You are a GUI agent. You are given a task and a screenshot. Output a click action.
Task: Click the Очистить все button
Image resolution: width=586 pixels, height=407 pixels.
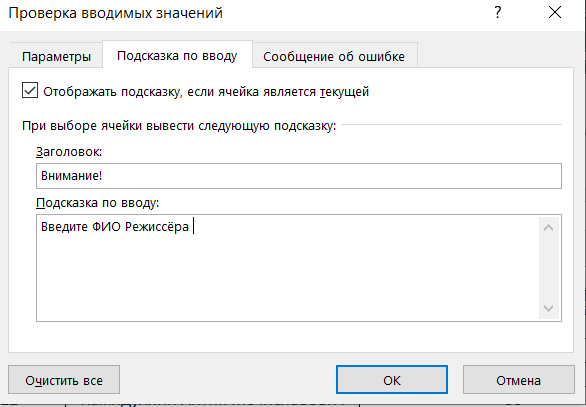[64, 380]
